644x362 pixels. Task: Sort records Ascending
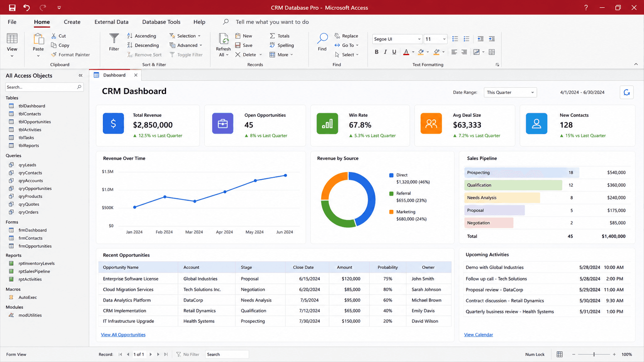(141, 36)
